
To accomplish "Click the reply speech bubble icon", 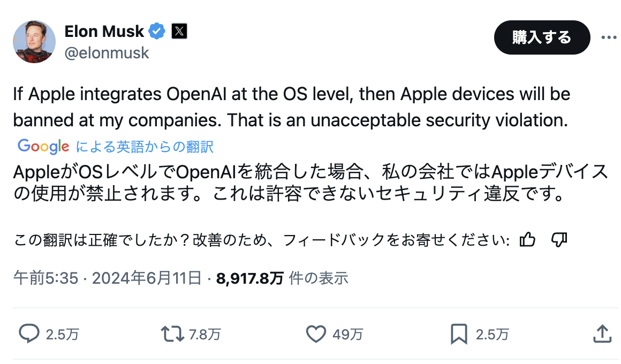I will click(29, 333).
